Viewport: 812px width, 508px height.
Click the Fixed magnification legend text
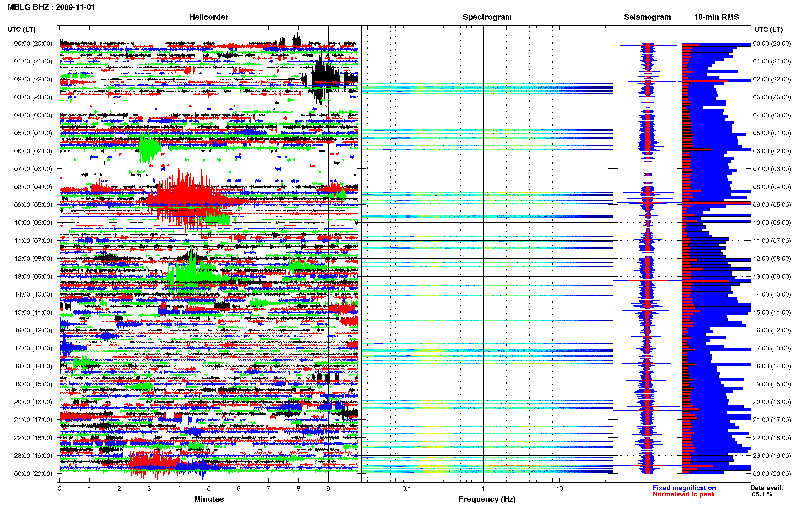click(684, 488)
